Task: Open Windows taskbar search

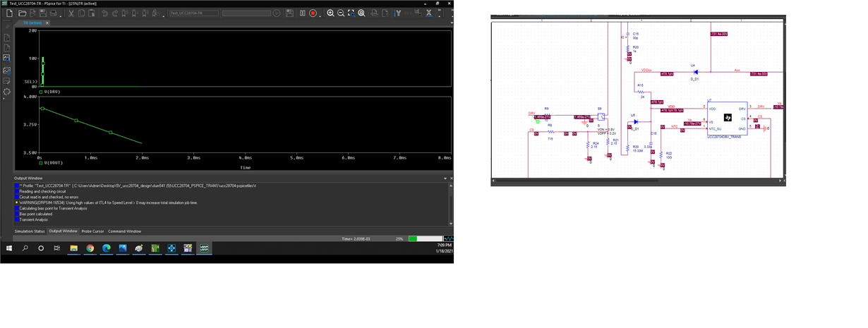Action: [25, 248]
